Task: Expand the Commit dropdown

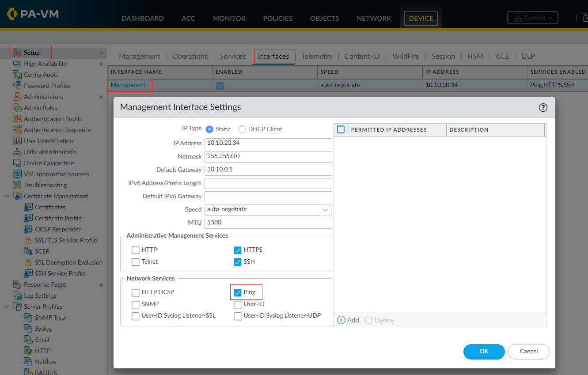Action: point(550,18)
